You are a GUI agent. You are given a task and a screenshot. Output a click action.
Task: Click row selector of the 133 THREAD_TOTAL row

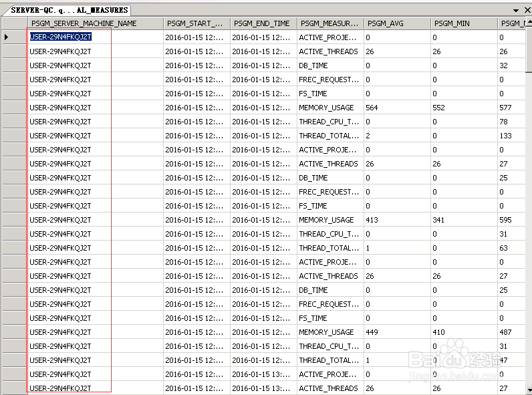15,136
